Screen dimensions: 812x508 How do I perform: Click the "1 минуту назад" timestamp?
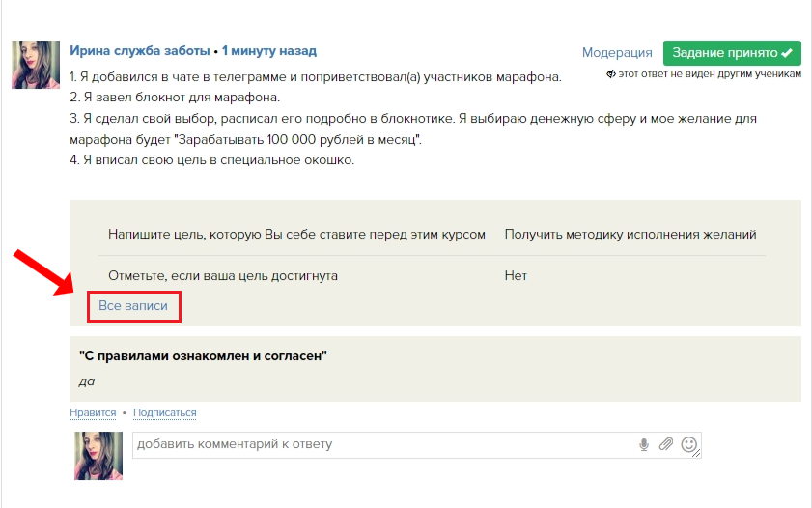[269, 51]
